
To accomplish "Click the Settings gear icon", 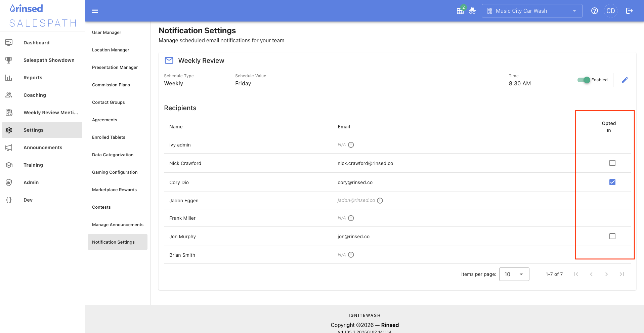I will tap(9, 130).
